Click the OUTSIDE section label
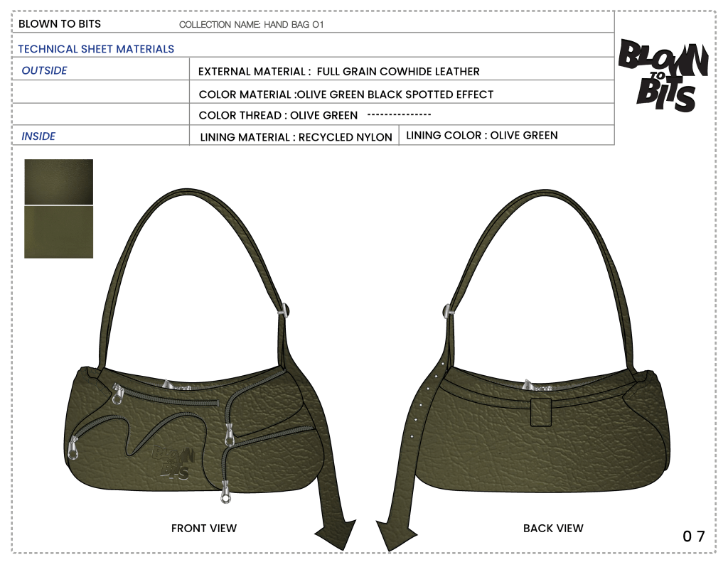Viewport: 728px width, 562px height. point(44,70)
